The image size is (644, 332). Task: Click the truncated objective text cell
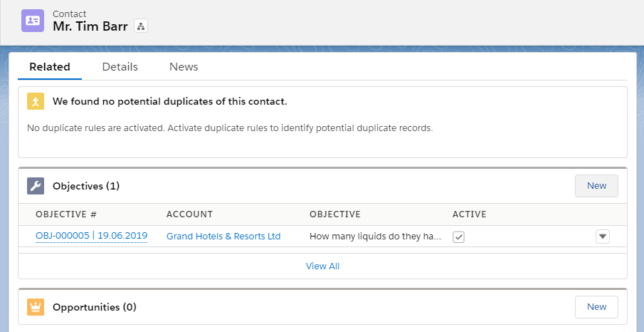[x=375, y=237]
